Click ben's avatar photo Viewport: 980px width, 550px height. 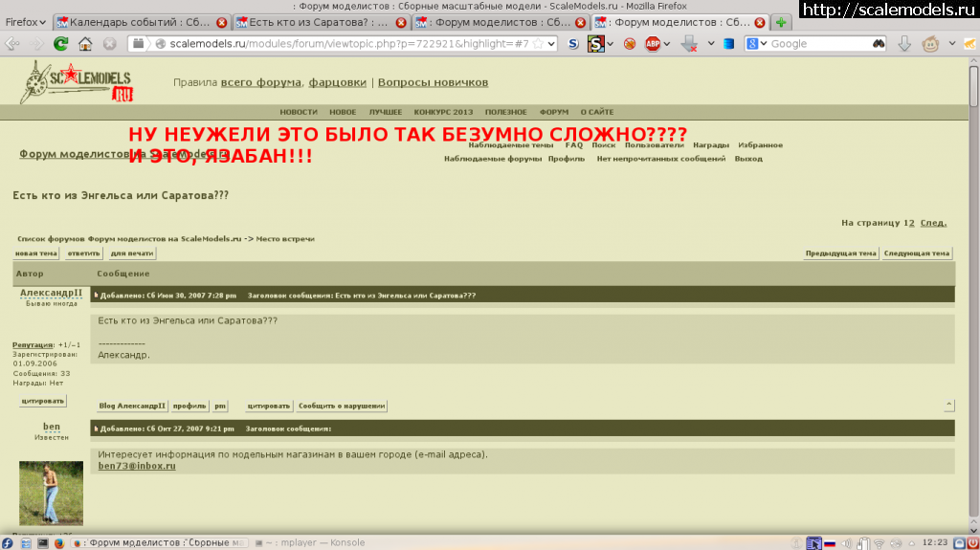(x=51, y=494)
